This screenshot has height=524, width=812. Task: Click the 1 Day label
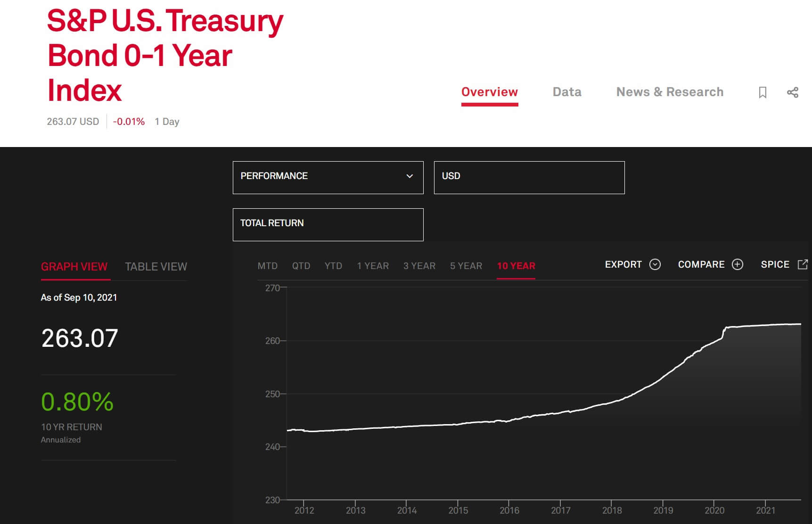click(167, 122)
